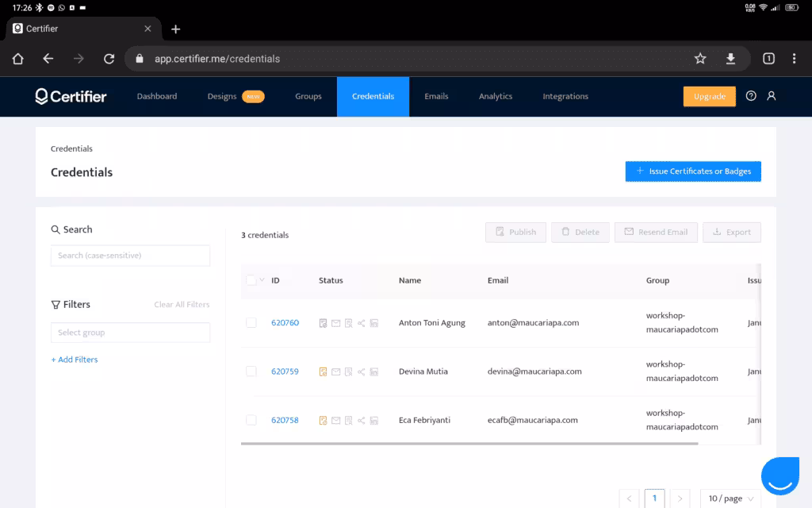812x508 pixels.
Task: Tick checkbox for credential 620758
Action: pos(251,421)
